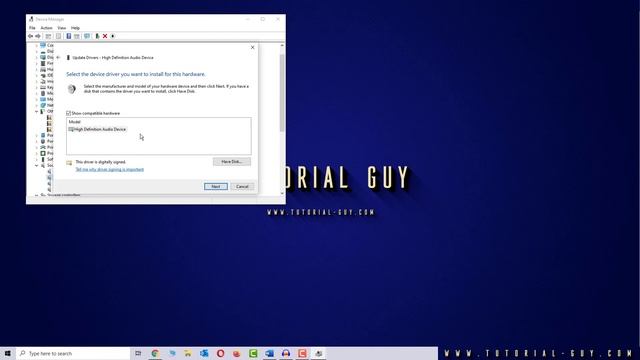Open the driver signing importance link
This screenshot has height=360, width=640.
[x=110, y=169]
